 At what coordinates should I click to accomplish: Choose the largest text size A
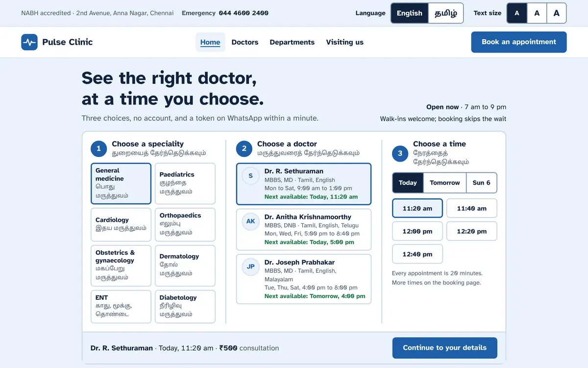(x=557, y=13)
